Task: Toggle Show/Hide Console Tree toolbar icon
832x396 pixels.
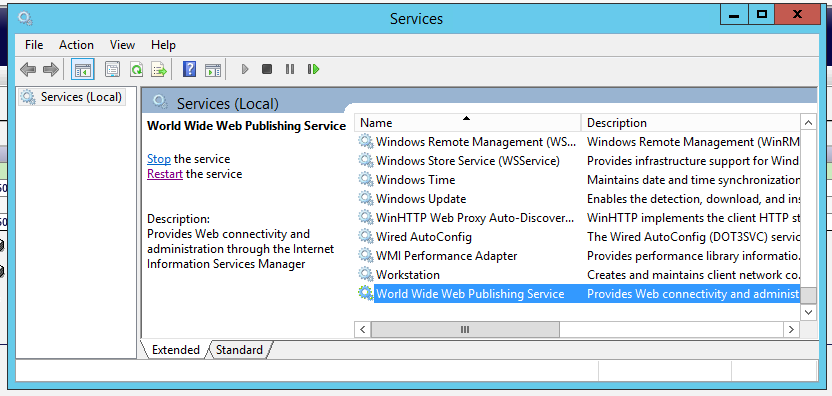Action: click(83, 69)
